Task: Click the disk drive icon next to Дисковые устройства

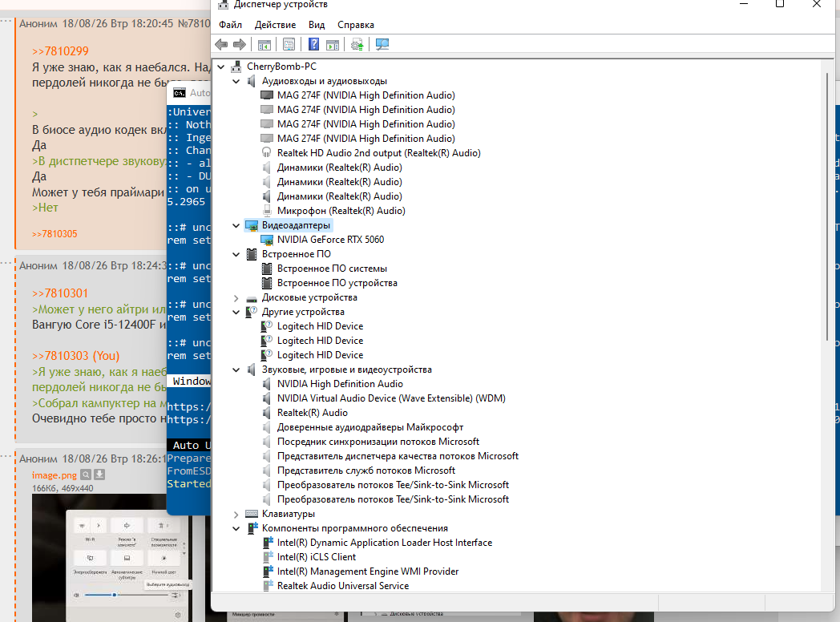Action: pyautogui.click(x=251, y=298)
